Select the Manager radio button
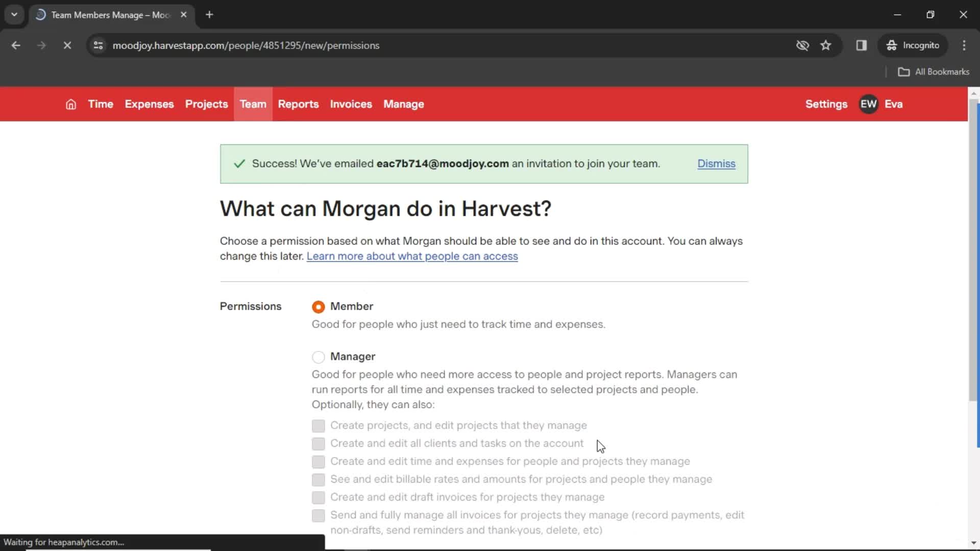This screenshot has height=551, width=980. 317,357
